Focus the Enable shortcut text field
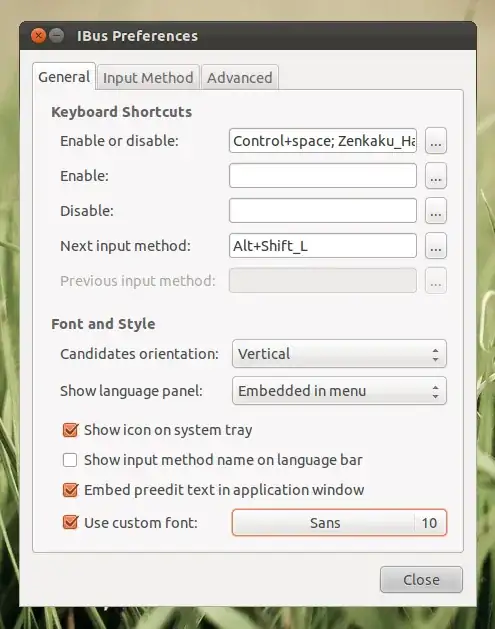The height and width of the screenshot is (629, 495). 323,176
